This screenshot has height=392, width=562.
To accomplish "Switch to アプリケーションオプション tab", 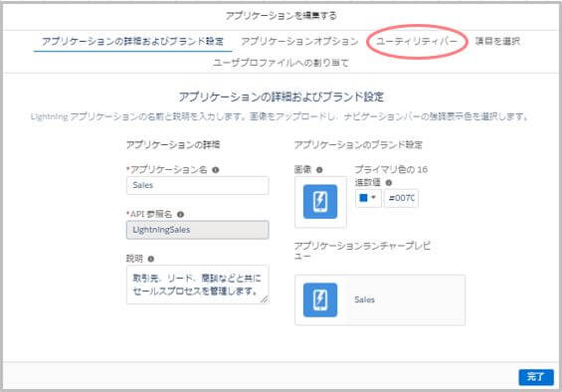I will 299,41.
